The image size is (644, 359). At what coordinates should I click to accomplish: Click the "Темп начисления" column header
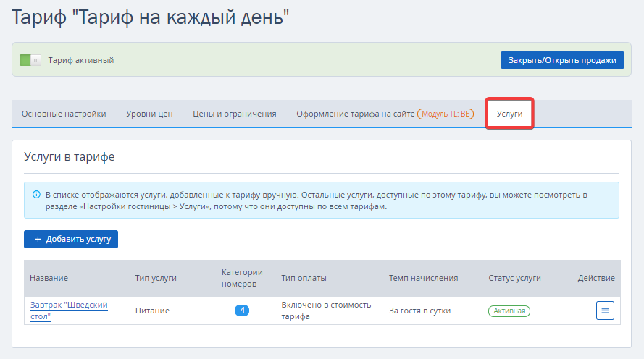click(x=424, y=278)
